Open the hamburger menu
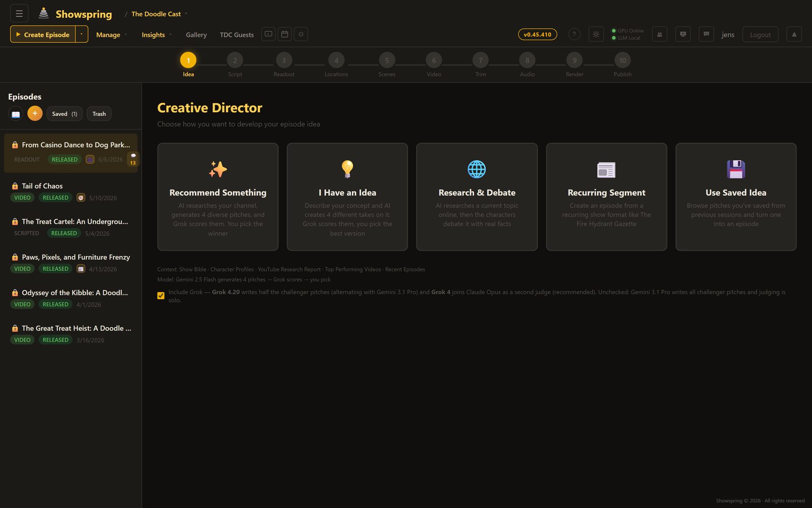The height and width of the screenshot is (508, 812). tap(19, 14)
